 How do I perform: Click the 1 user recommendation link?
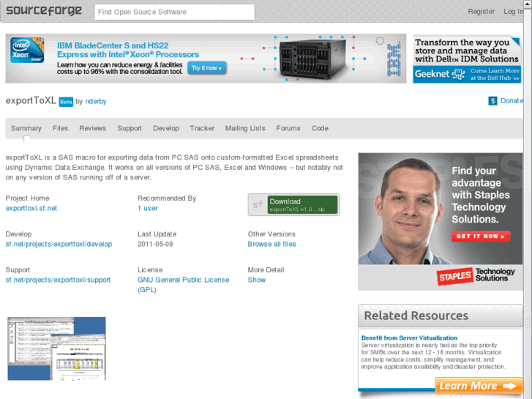148,208
